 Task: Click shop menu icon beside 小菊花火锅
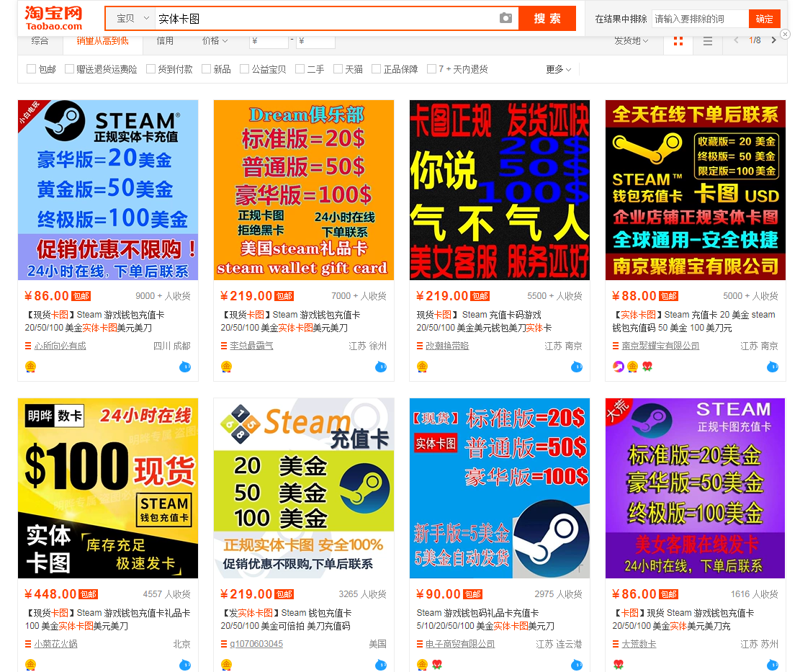28,644
